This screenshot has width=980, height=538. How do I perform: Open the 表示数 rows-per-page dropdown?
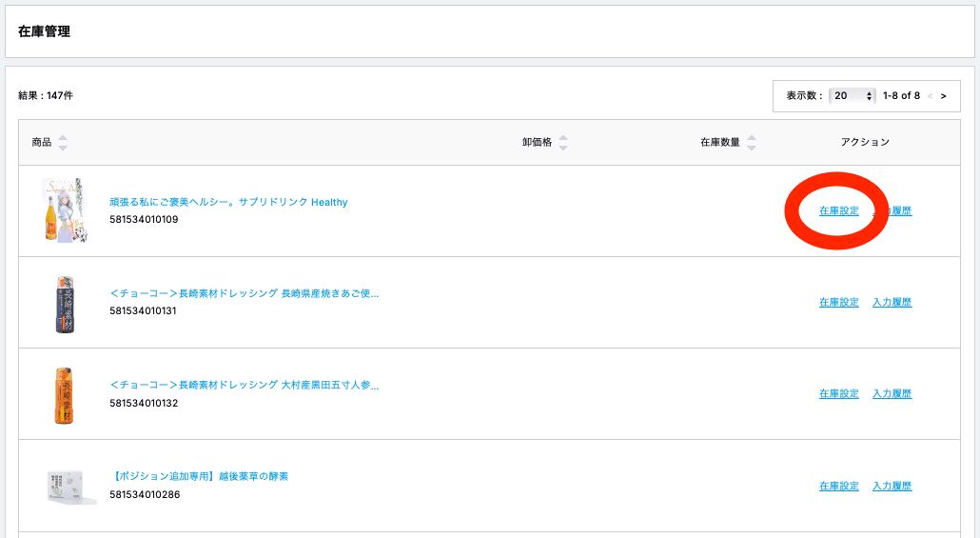coord(852,96)
